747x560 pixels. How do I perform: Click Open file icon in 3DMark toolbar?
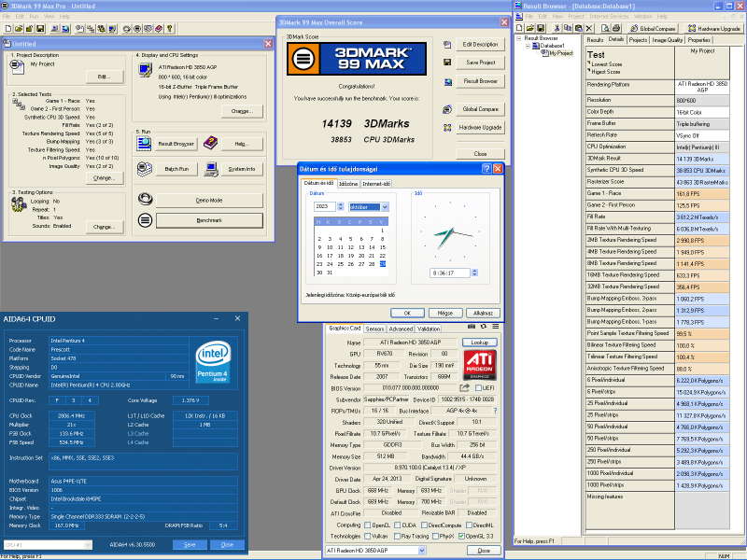pos(19,29)
